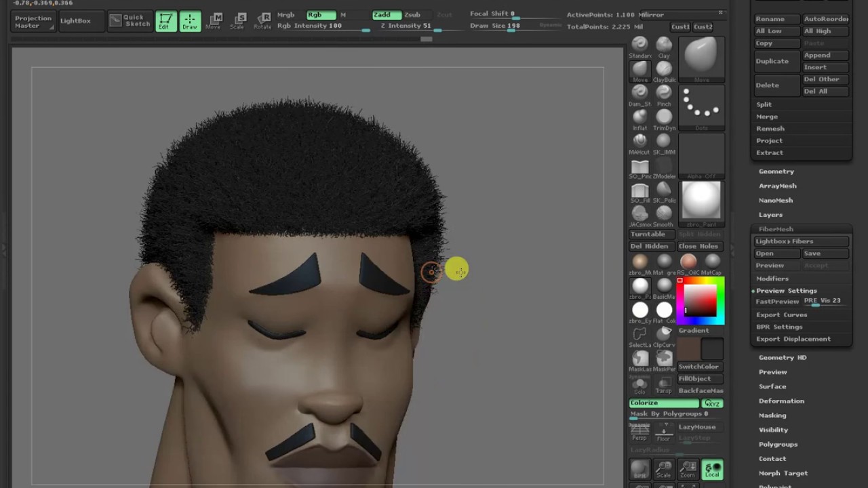This screenshot has height=488, width=868.
Task: Activate the Move transform mode in top toolbar
Action: 215,22
